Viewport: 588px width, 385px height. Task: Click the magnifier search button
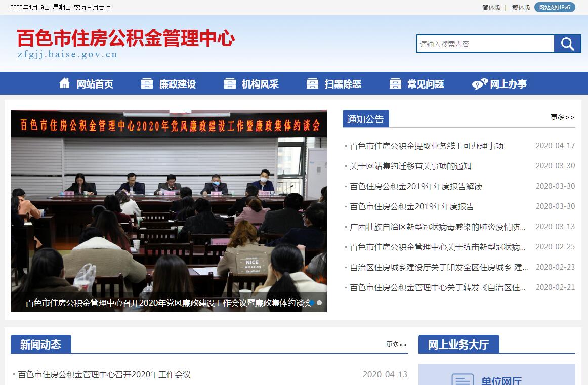567,44
